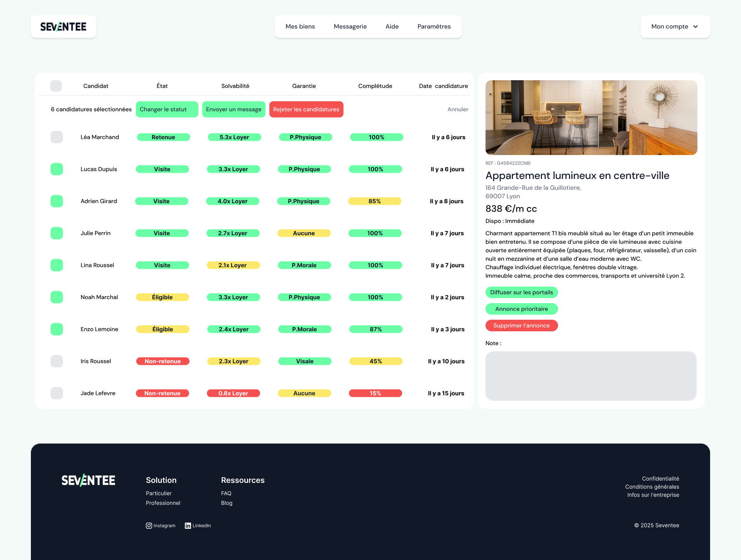741x560 pixels.
Task: Deselect Noah Marchal's checkbox
Action: point(57,297)
